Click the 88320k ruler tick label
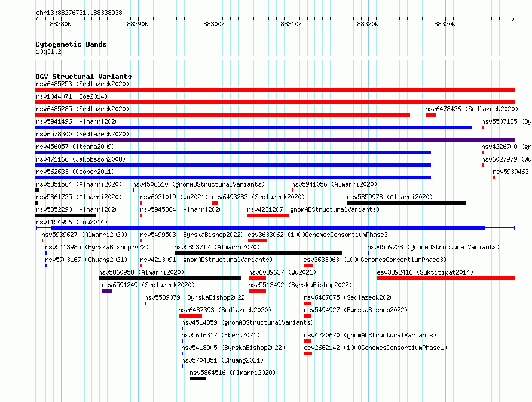 (x=368, y=24)
